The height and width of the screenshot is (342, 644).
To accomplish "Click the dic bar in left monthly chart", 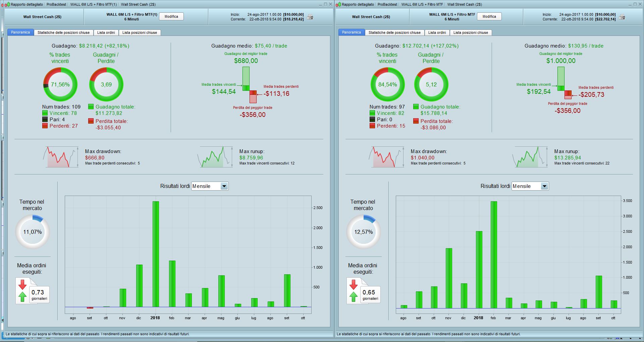I will (139, 286).
